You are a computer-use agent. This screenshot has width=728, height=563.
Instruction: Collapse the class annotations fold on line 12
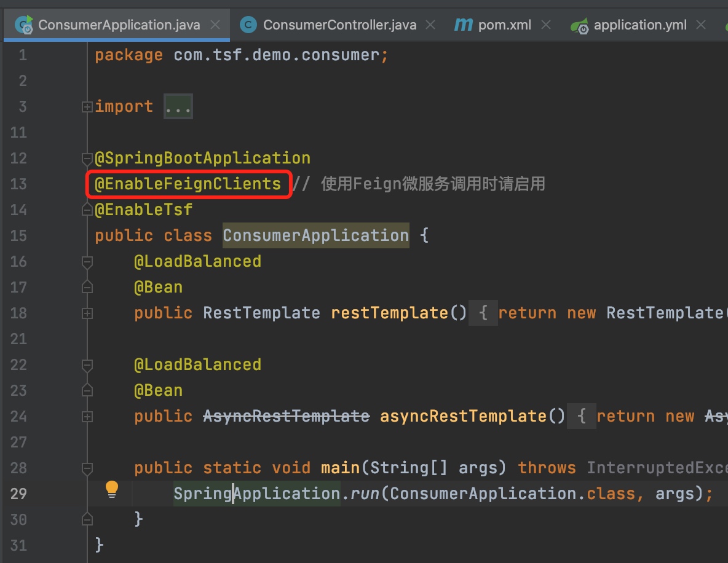pyautogui.click(x=87, y=159)
